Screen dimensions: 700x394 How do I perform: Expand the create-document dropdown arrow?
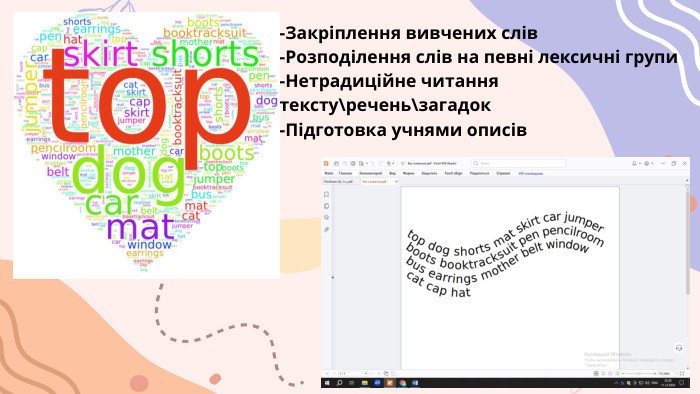click(x=367, y=164)
